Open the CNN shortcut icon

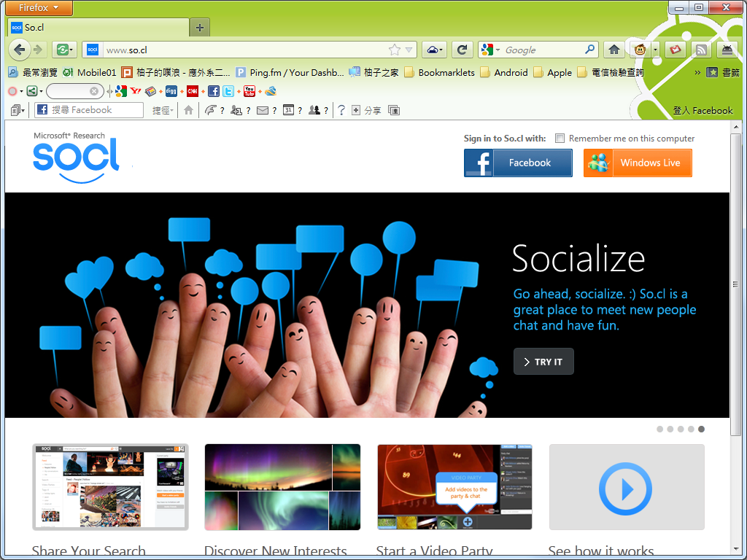pos(193,91)
